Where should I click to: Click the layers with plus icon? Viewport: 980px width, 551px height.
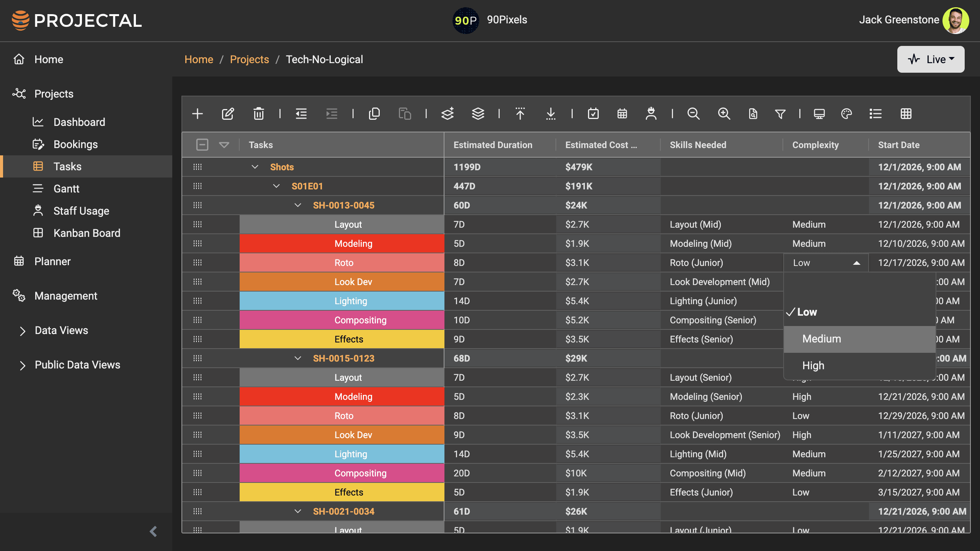[448, 114]
